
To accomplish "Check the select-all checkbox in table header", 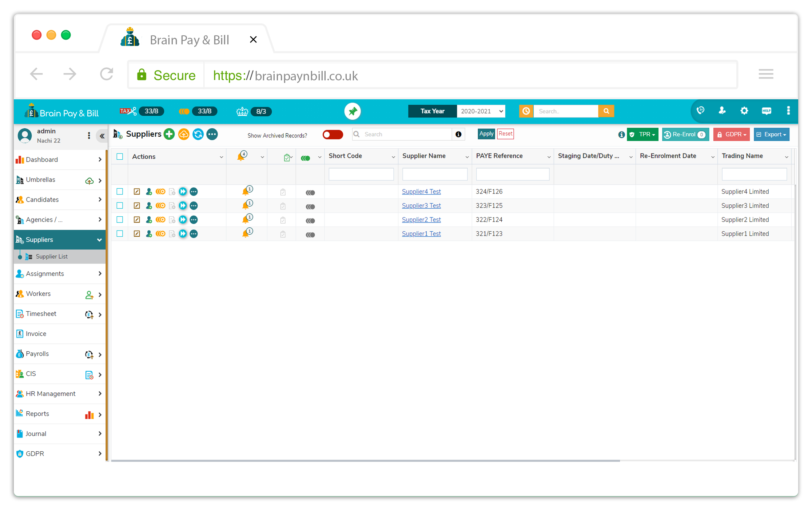I will 120,157.
